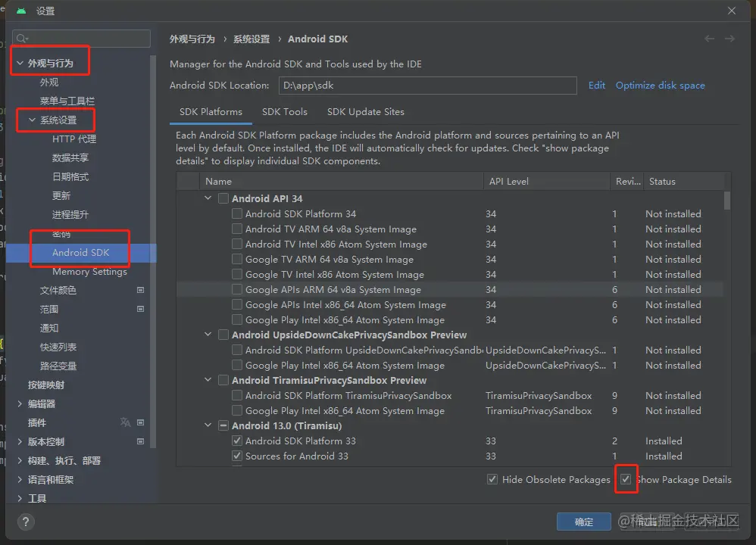Collapse the 系统设置 subsection

click(32, 120)
